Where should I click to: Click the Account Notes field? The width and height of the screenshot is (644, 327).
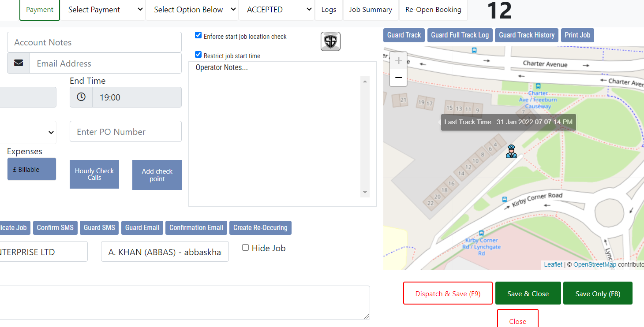coord(94,42)
